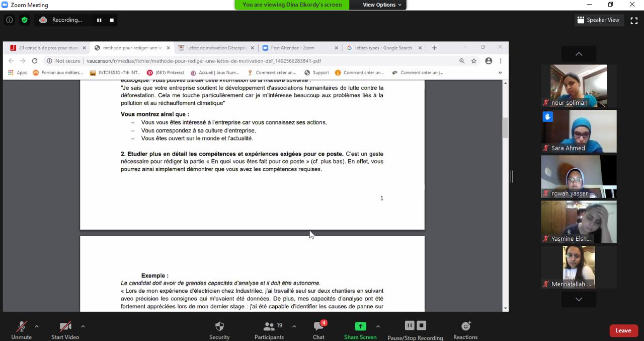The height and width of the screenshot is (341, 644).
Task: Click the green encryption shield icon
Action: point(24,20)
